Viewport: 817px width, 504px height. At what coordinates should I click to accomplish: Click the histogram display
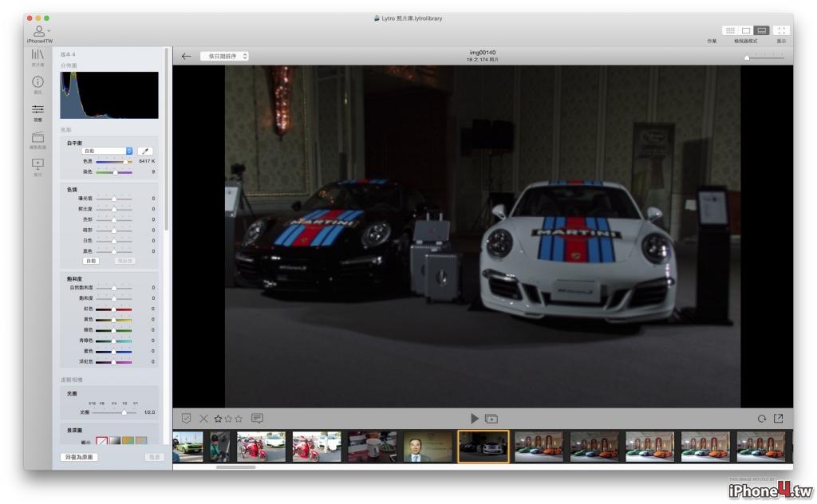[109, 95]
